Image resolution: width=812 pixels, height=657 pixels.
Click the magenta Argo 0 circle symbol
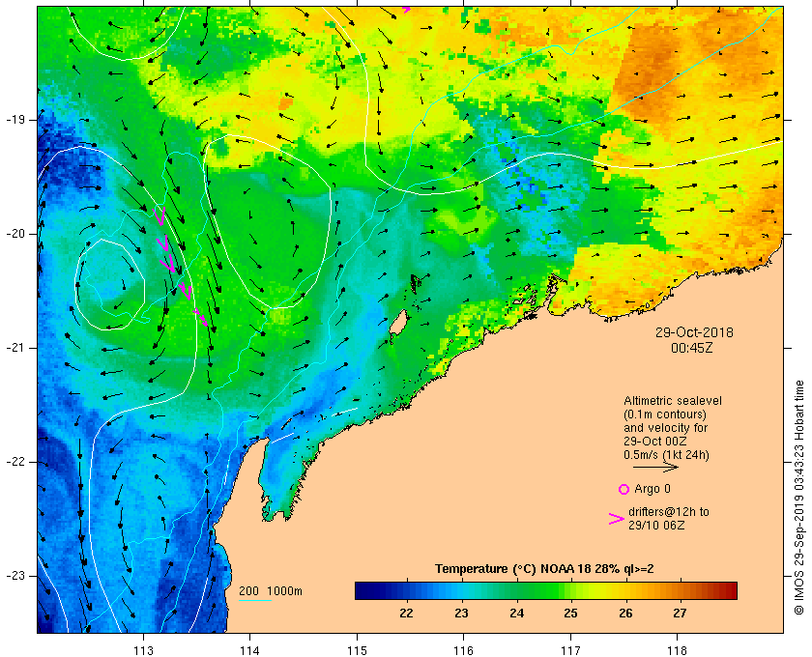pyautogui.click(x=624, y=489)
